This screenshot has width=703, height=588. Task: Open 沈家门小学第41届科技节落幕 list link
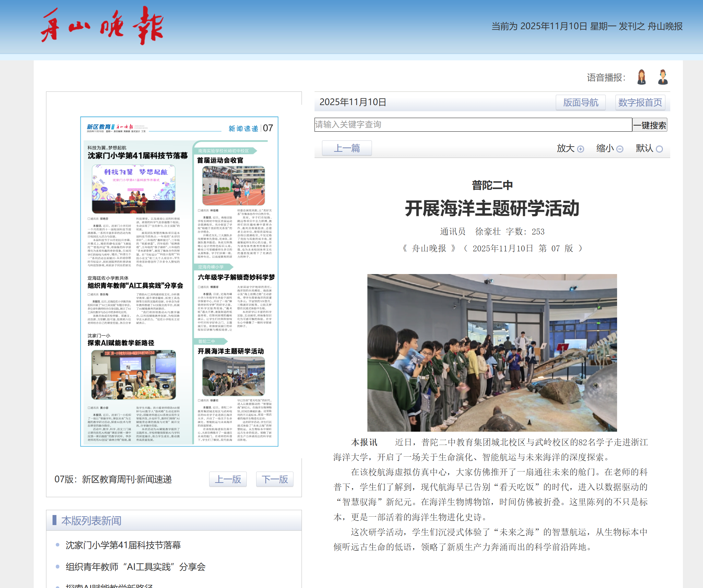123,545
